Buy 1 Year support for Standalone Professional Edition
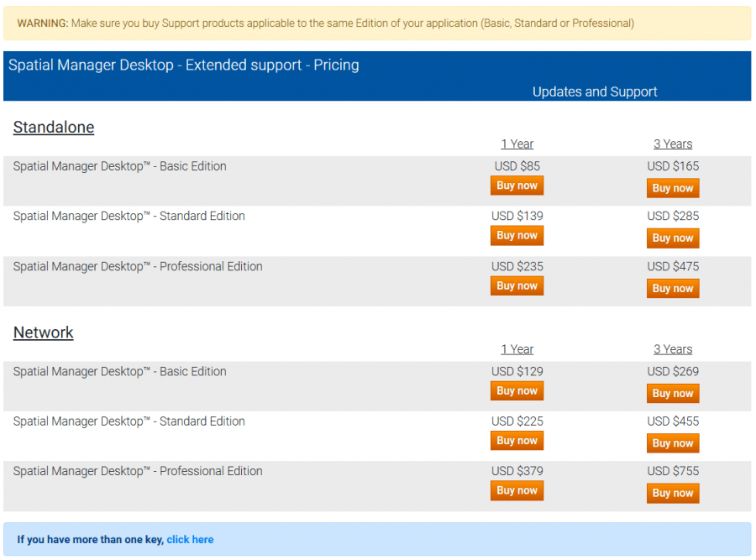Image resolution: width=756 pixels, height=560 pixels. [517, 285]
